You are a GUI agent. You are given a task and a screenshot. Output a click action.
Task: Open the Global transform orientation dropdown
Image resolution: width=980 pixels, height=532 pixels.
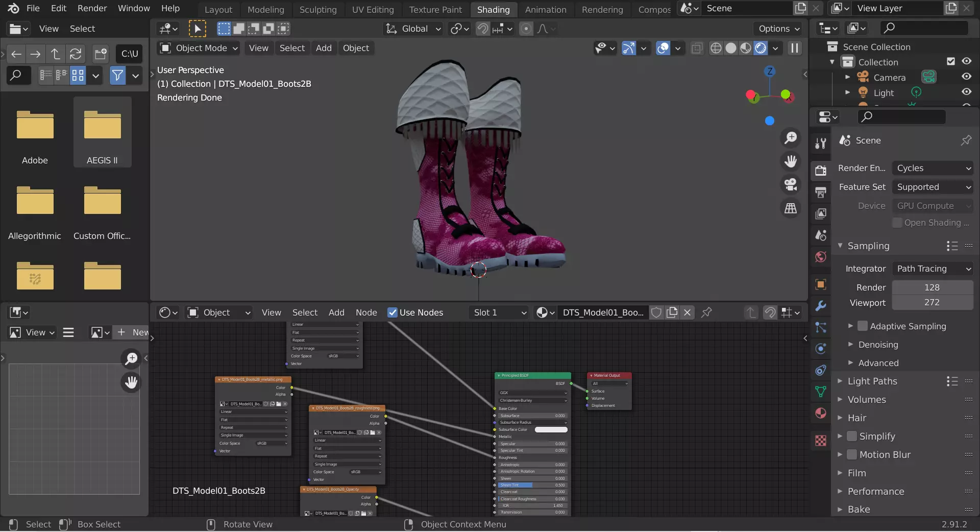413,29
